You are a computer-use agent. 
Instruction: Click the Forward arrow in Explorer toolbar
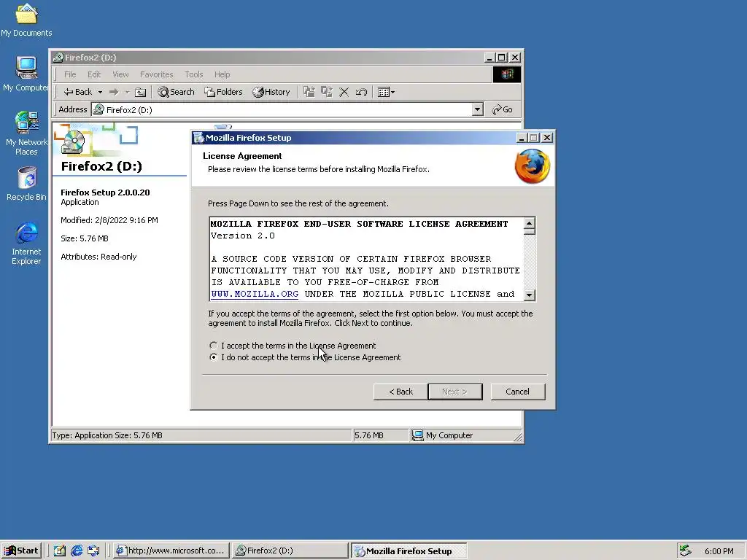coord(114,92)
